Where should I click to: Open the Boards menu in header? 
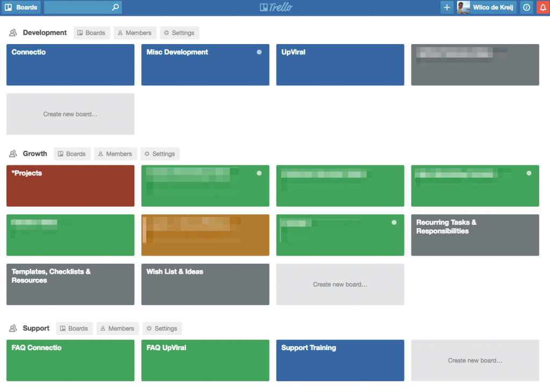pos(21,8)
